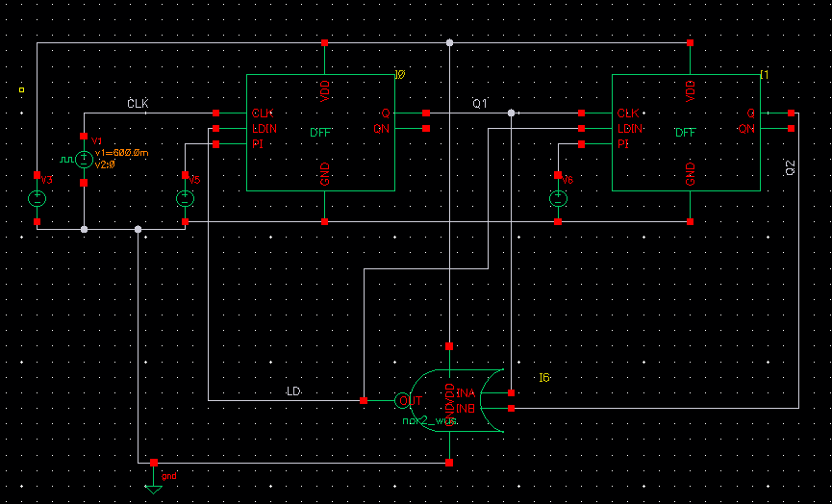Click the V6 source name label

tap(567, 180)
